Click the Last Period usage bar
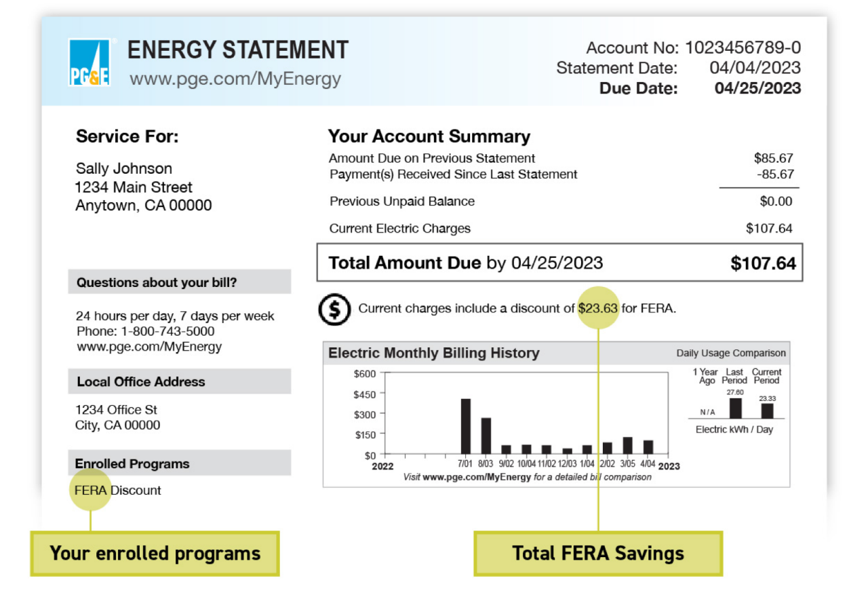 (735, 408)
